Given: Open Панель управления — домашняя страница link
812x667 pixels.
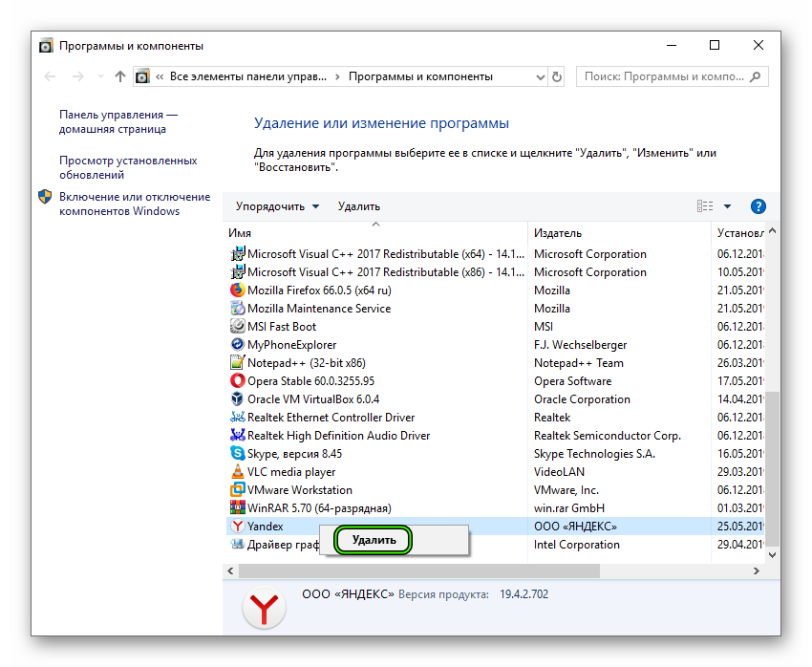Looking at the screenshot, I should click(118, 121).
